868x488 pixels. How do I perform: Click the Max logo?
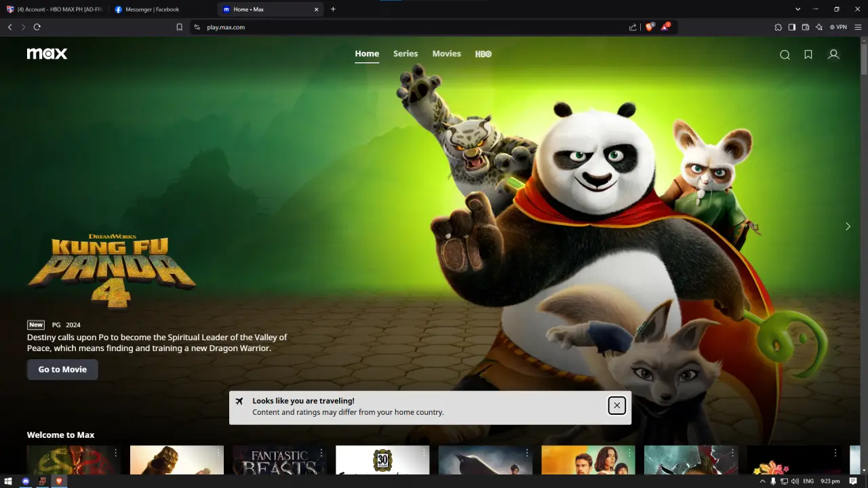(x=47, y=54)
